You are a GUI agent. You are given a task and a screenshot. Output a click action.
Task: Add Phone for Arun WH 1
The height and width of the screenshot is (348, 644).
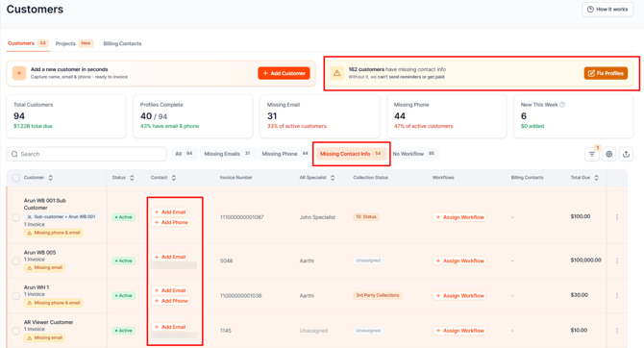point(171,301)
